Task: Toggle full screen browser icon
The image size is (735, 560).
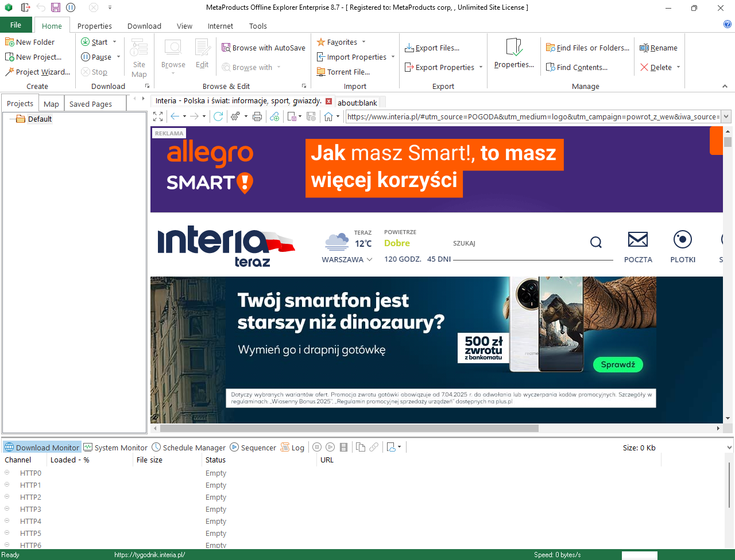Action: (x=158, y=116)
